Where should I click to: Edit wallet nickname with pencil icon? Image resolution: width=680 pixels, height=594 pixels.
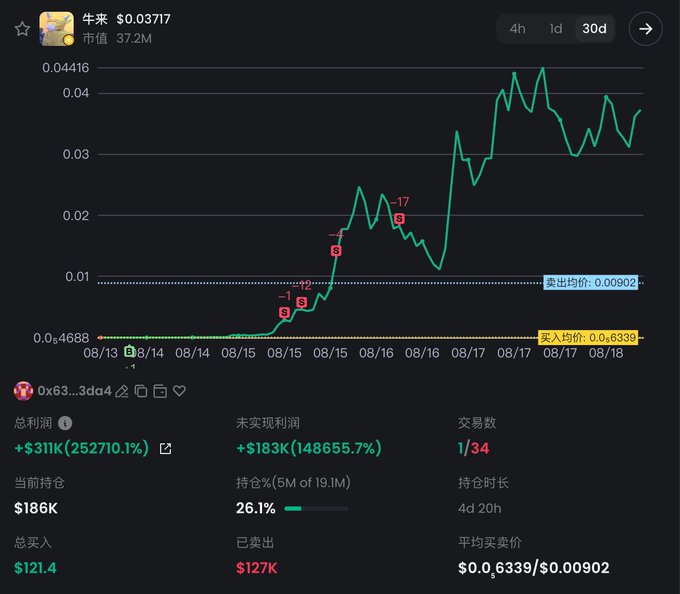122,392
